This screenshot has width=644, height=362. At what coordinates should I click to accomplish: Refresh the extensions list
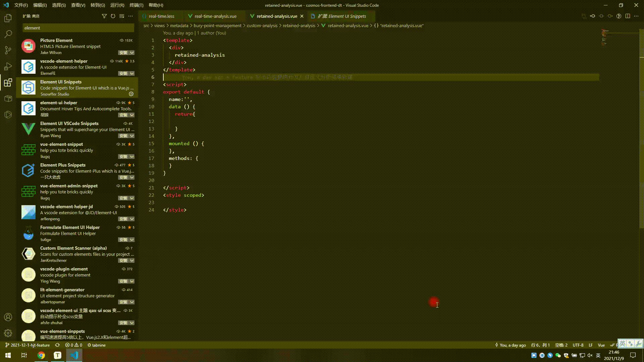[113, 16]
